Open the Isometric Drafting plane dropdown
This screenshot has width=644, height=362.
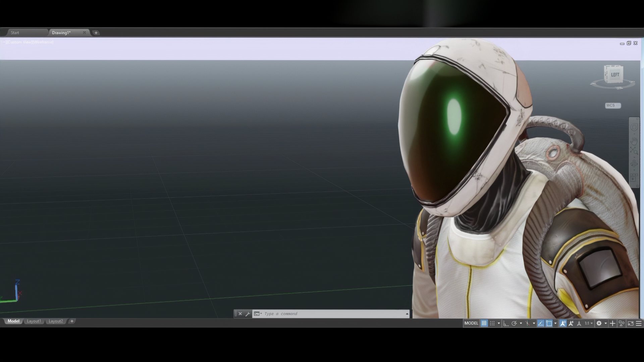534,323
